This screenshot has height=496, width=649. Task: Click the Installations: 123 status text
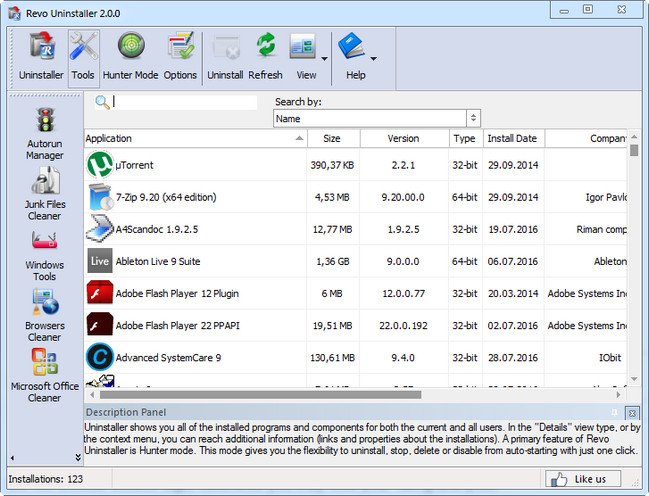click(x=46, y=479)
